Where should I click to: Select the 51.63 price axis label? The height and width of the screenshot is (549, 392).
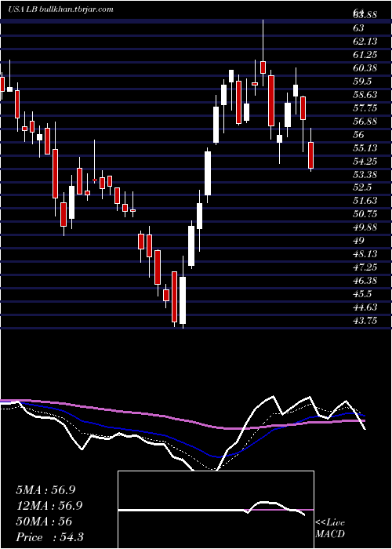365,200
